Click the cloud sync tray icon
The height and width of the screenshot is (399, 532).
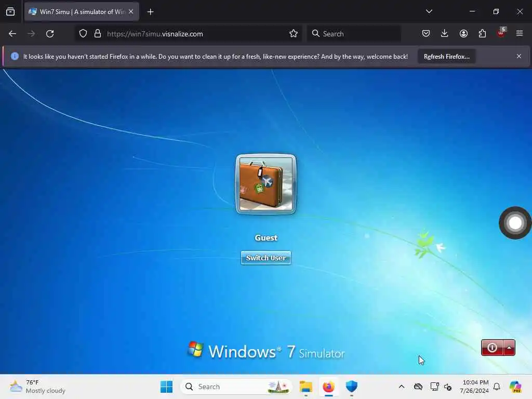click(418, 387)
